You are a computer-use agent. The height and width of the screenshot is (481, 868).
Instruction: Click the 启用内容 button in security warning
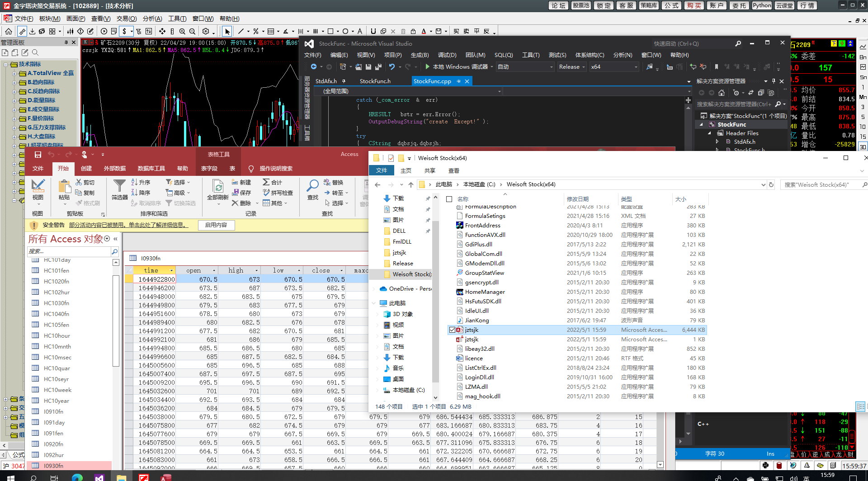[216, 225]
